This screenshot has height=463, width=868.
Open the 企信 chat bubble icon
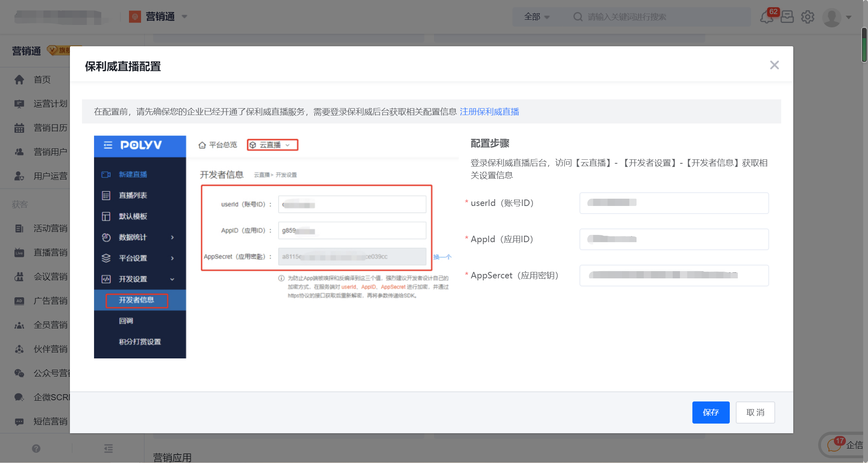(x=834, y=445)
